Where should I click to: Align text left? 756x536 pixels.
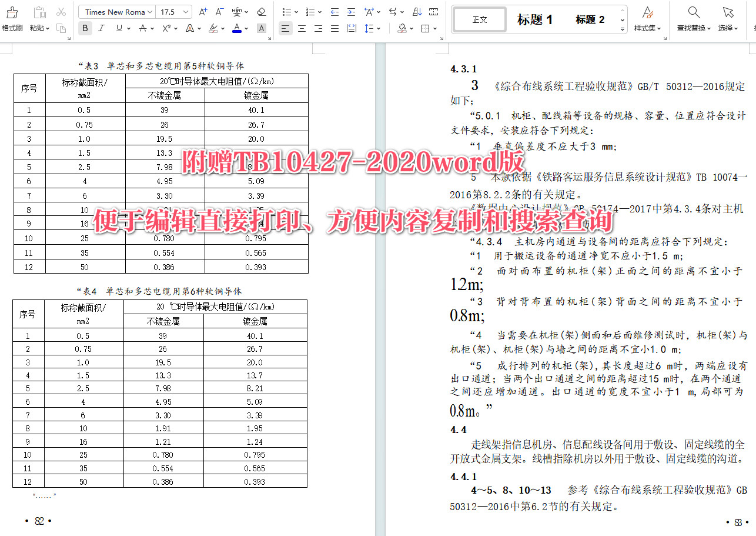click(x=285, y=28)
